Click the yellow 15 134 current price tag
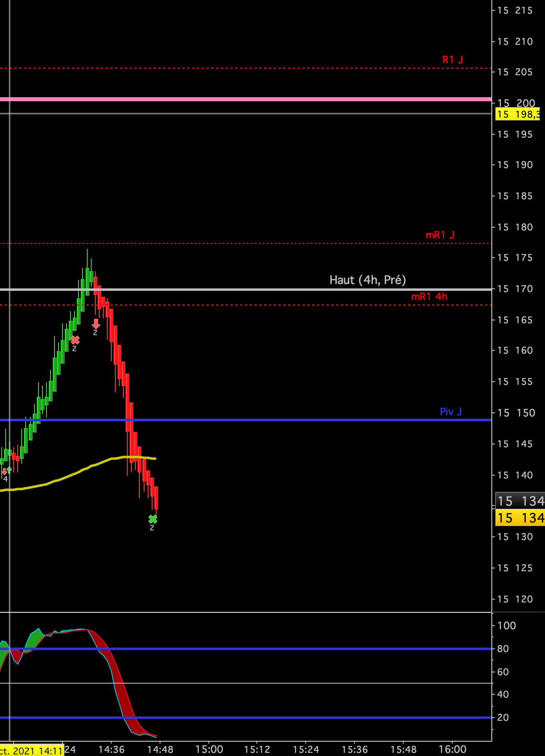 click(x=520, y=518)
